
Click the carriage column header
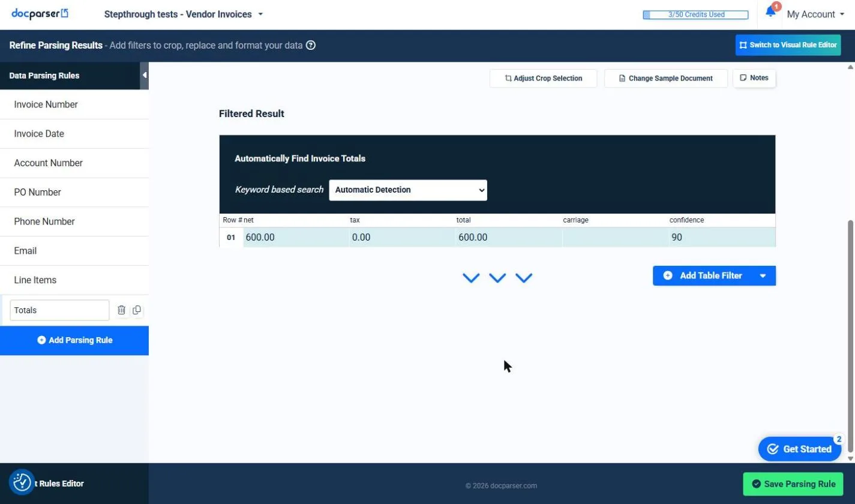(575, 220)
